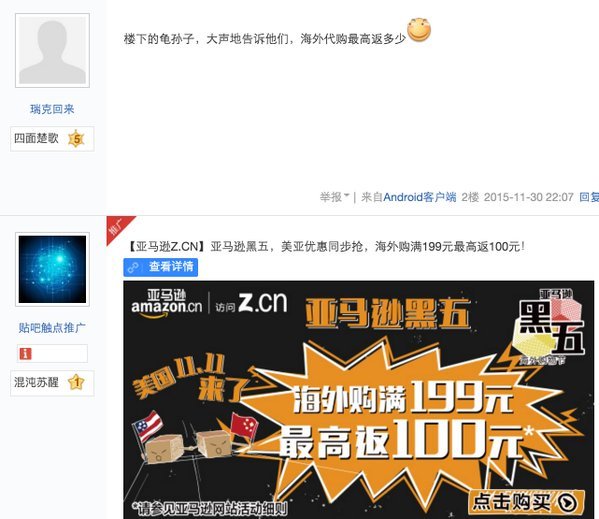Viewport: 599px width, 519px height.
Task: Click the amazon.cn logo in the banner
Action: tap(167, 303)
